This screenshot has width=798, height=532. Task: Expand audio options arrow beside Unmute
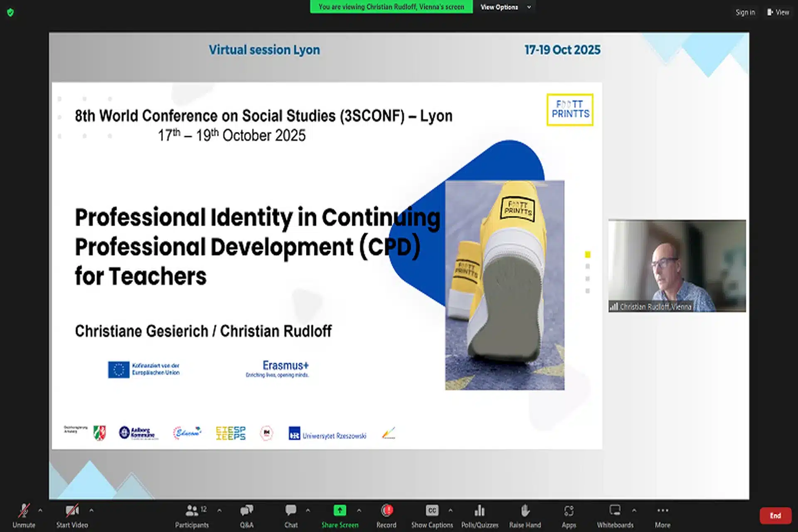40,510
